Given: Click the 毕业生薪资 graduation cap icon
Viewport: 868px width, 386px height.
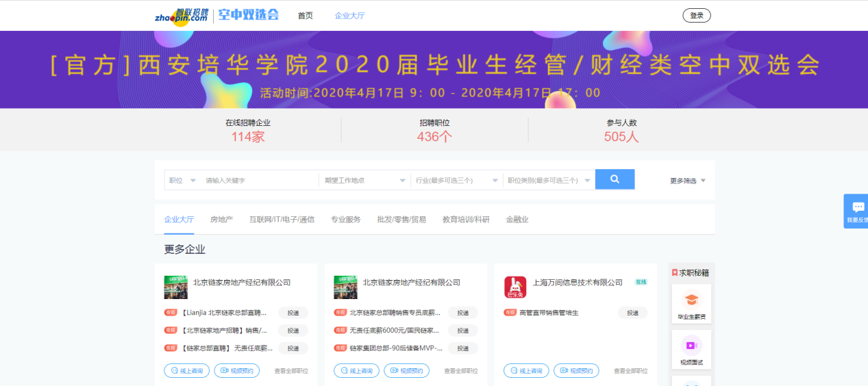Looking at the screenshot, I should click(x=691, y=300).
